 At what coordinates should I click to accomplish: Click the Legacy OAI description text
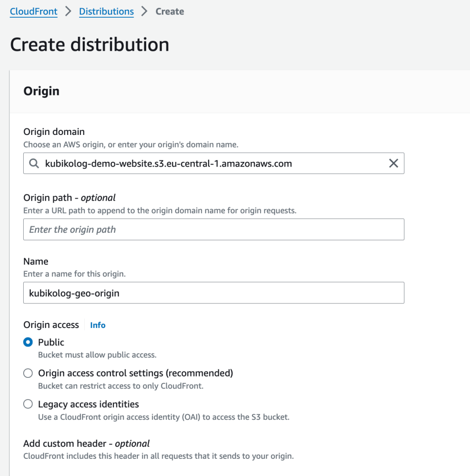164,417
